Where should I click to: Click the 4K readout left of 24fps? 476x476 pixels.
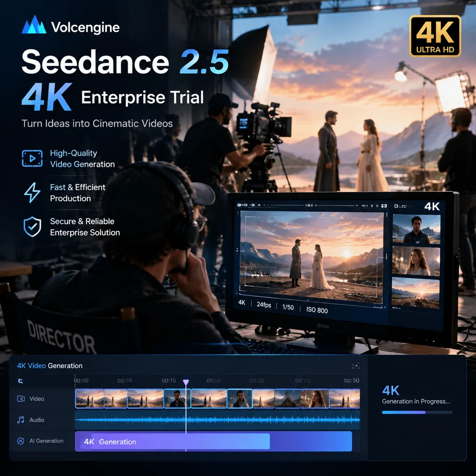click(242, 302)
